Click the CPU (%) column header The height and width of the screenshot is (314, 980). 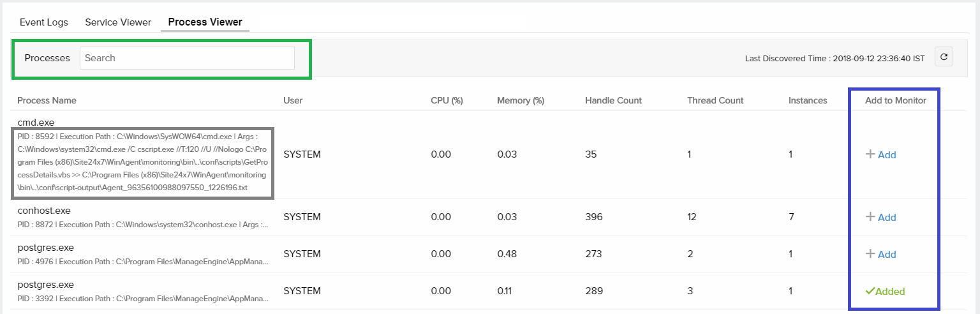click(447, 100)
